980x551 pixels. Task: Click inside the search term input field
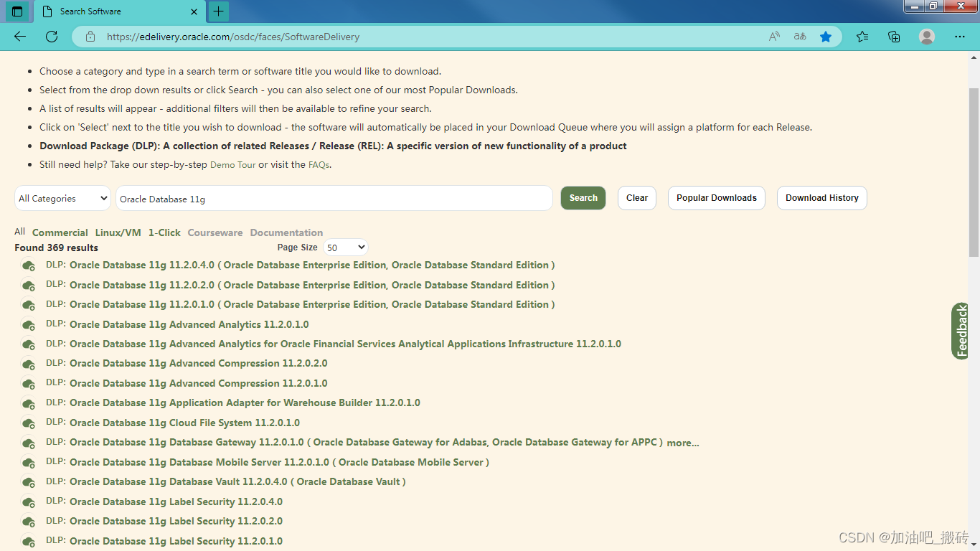click(334, 198)
